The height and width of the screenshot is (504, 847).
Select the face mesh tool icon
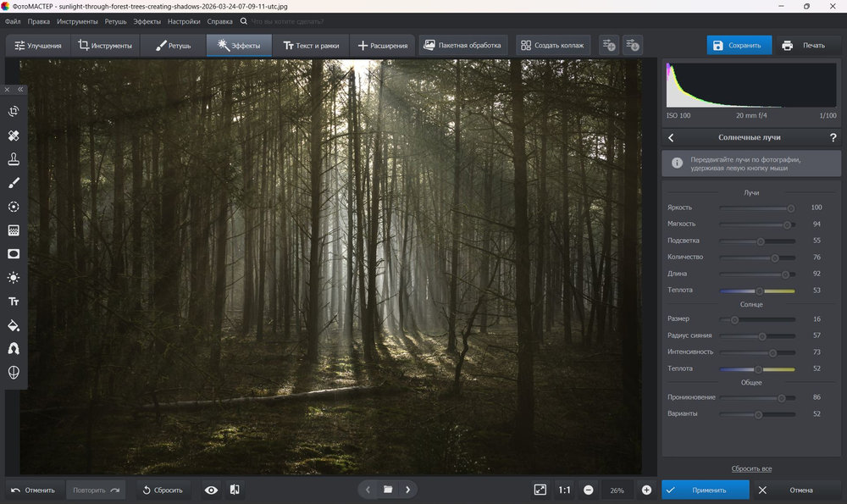tap(14, 373)
